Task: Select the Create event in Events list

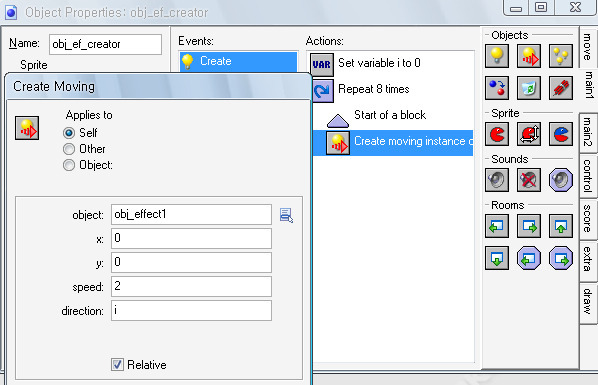Action: coord(238,61)
